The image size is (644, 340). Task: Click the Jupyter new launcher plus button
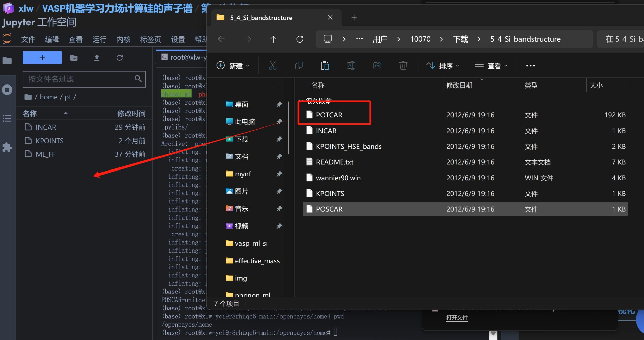42,58
